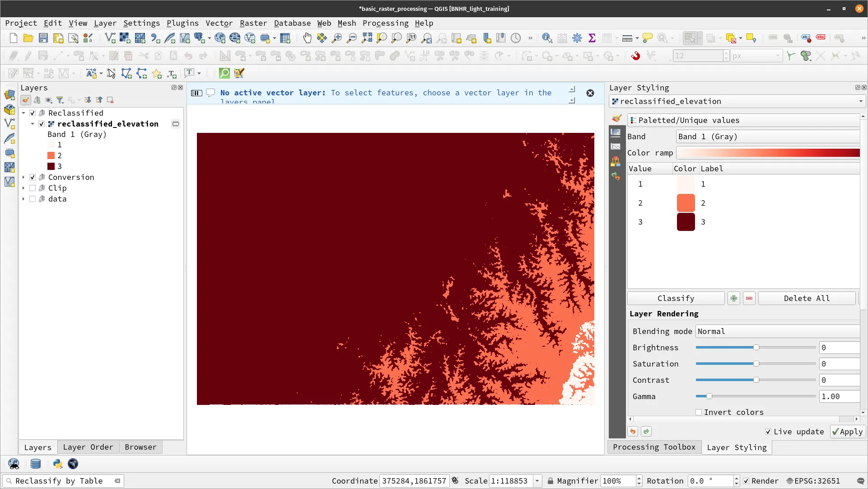Click the Zoom In magnifier icon
868x489 pixels.
pyautogui.click(x=336, y=38)
